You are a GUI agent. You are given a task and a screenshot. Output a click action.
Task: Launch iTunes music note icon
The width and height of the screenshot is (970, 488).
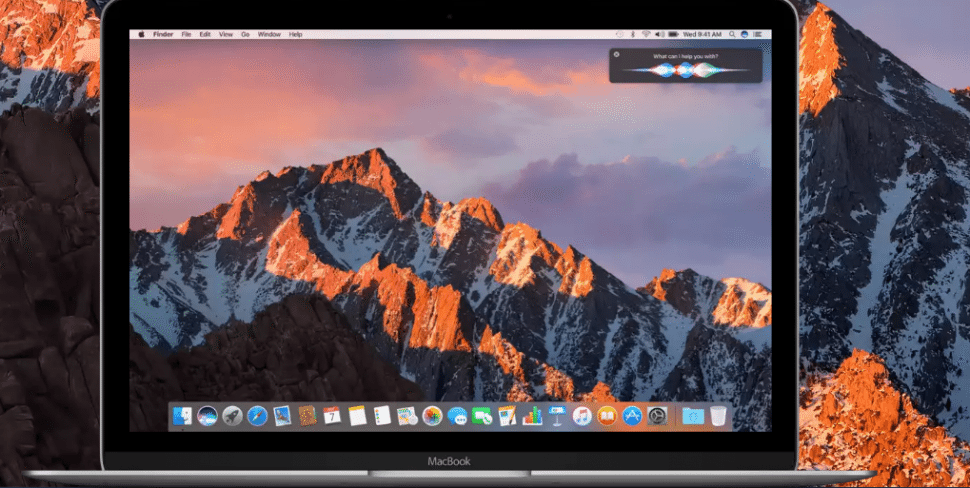pos(582,416)
